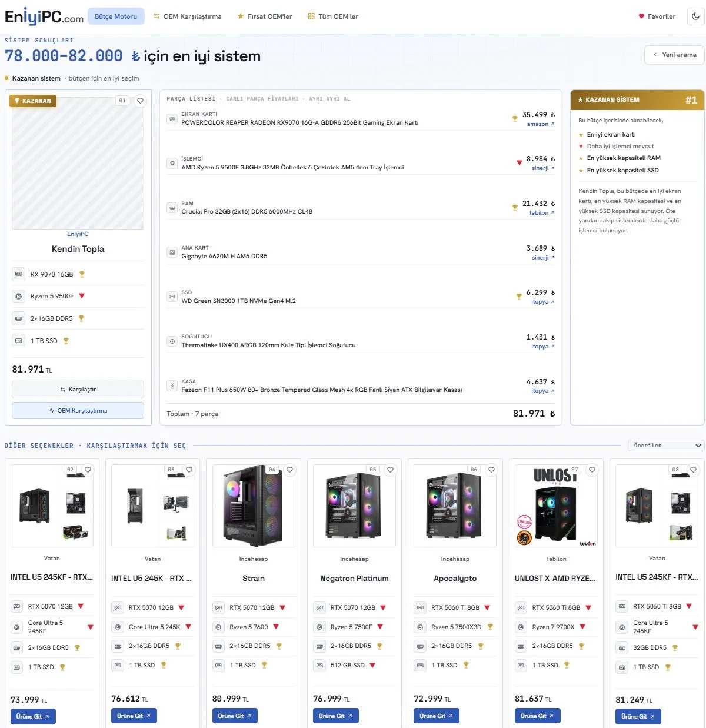Open itopya link for Fazeon kasa
Viewport: 706px width, 728px height.
coord(542,391)
